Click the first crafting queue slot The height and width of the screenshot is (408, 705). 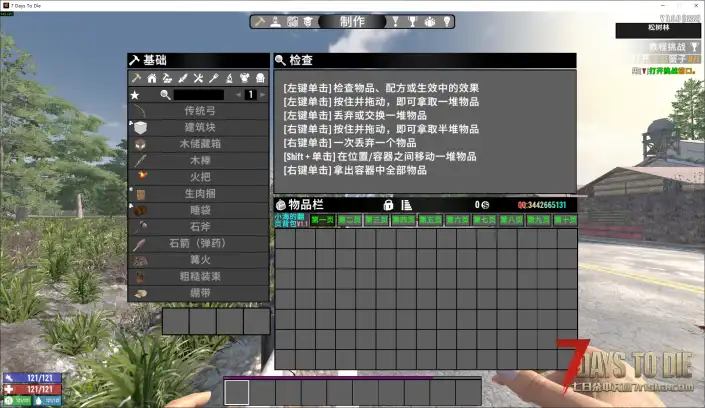(176, 321)
